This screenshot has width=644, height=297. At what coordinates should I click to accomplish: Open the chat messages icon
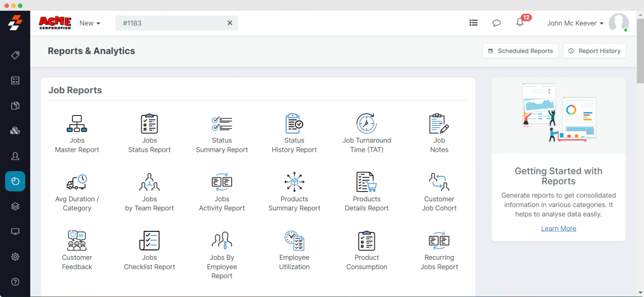point(496,23)
